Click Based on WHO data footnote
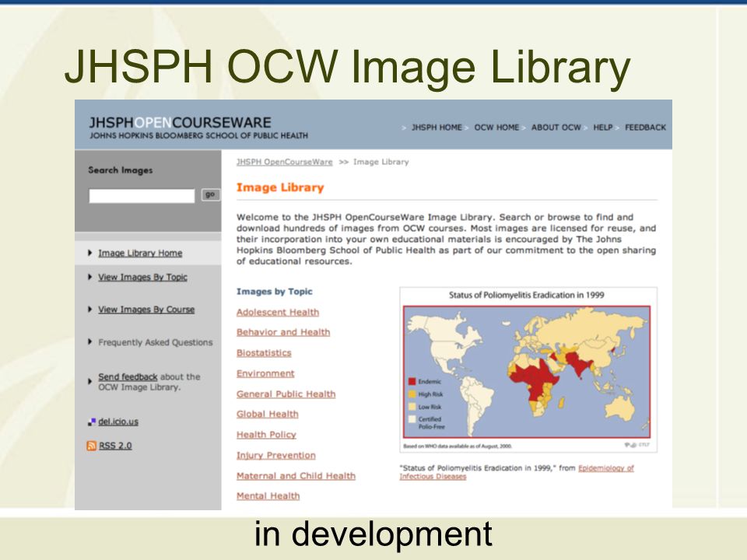The image size is (747, 560). [458, 446]
